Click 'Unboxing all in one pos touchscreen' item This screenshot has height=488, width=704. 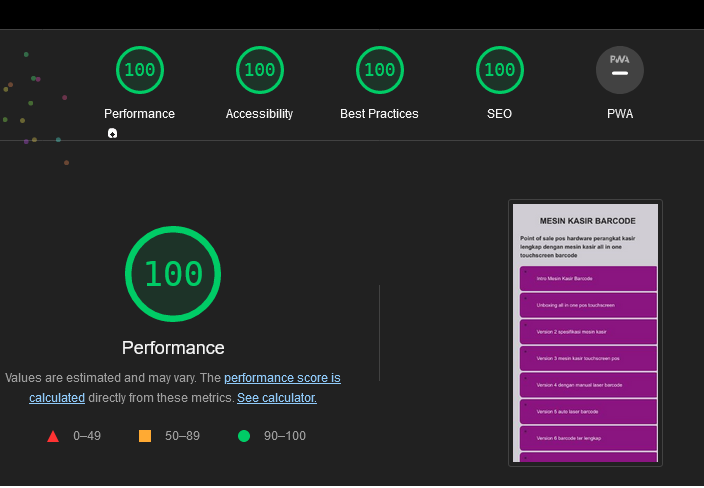588,305
